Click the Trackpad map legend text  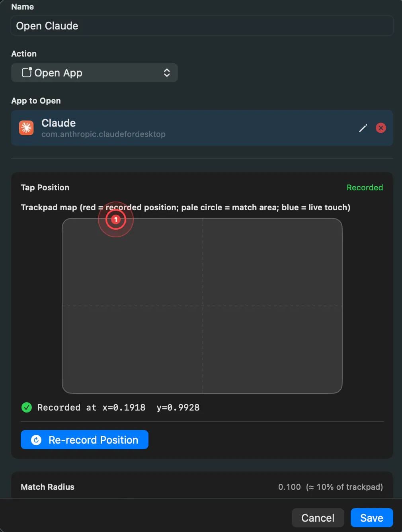click(185, 207)
